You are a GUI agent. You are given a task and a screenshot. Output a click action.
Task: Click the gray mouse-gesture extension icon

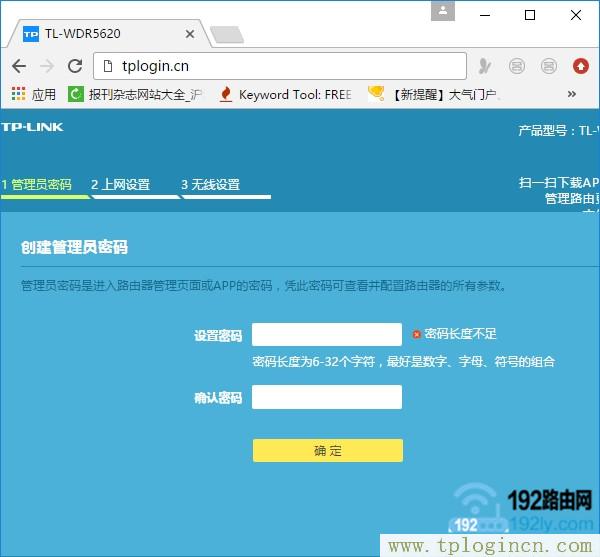point(485,66)
